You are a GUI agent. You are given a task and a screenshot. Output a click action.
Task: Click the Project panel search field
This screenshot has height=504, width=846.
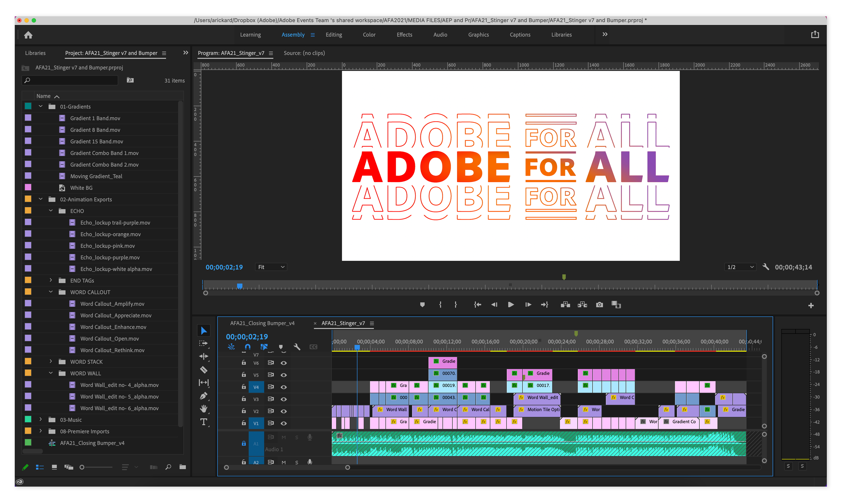[70, 80]
